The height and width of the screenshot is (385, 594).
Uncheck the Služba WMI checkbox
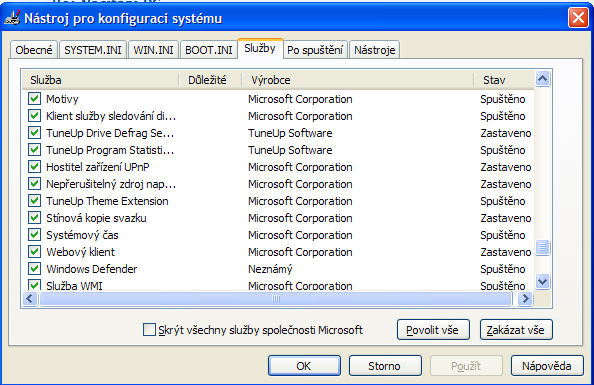point(34,285)
